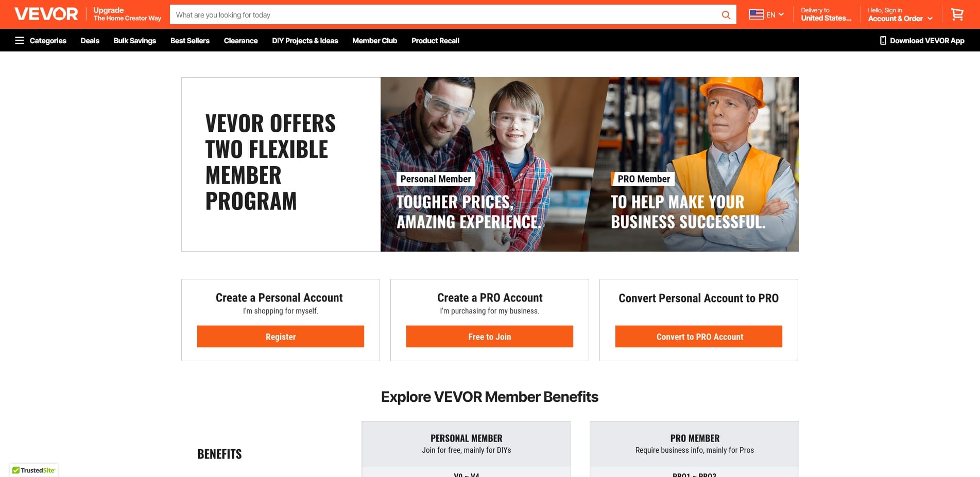980x477 pixels.
Task: Click the US flag language icon
Action: tap(756, 14)
